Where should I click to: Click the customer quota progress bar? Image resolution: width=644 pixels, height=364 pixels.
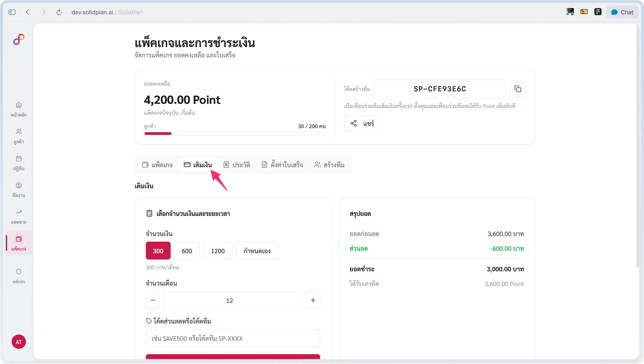click(x=235, y=134)
